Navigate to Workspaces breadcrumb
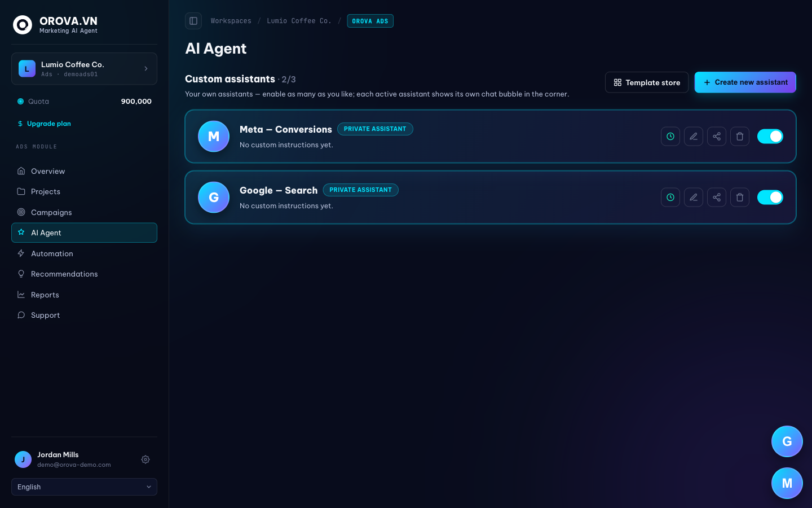Screen dimensions: 812x508 231,21
